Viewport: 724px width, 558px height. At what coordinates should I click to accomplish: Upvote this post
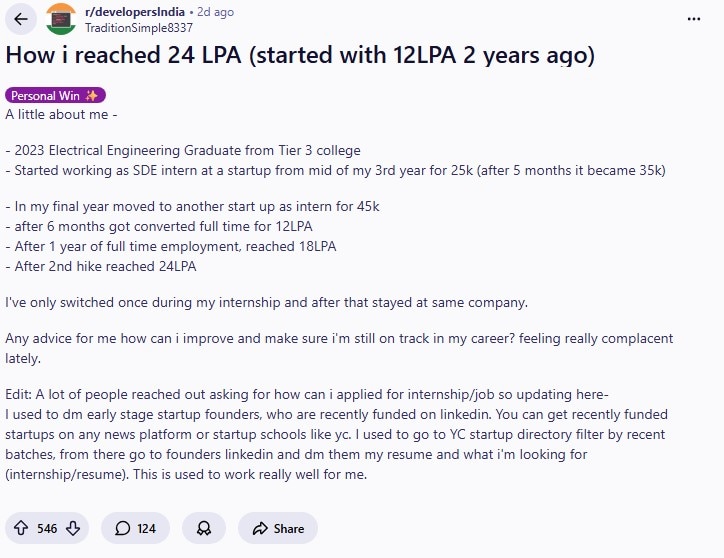(22, 528)
